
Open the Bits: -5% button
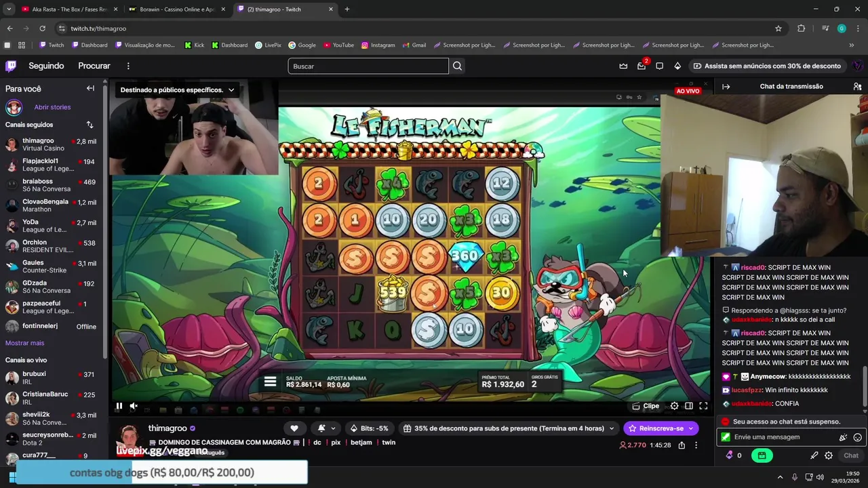pyautogui.click(x=370, y=428)
